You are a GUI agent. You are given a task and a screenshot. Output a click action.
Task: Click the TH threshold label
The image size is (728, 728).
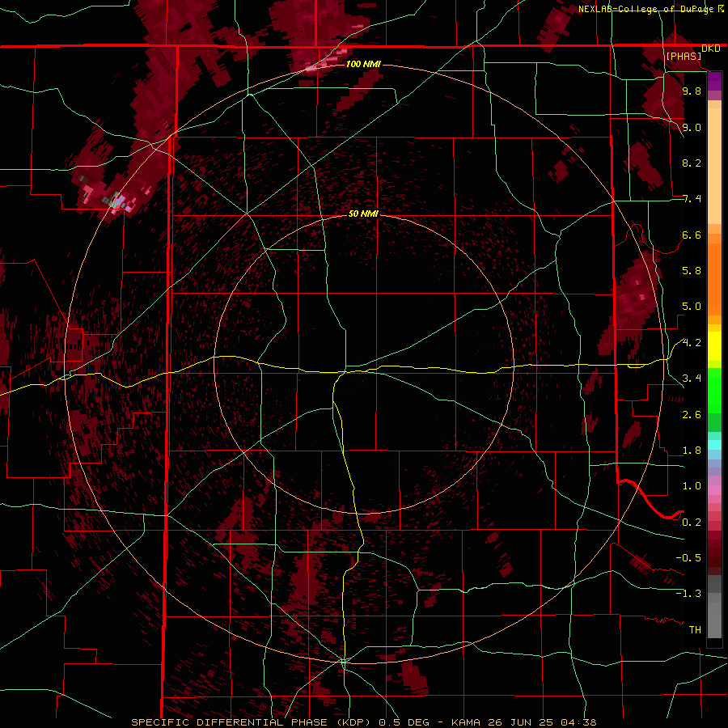click(695, 630)
